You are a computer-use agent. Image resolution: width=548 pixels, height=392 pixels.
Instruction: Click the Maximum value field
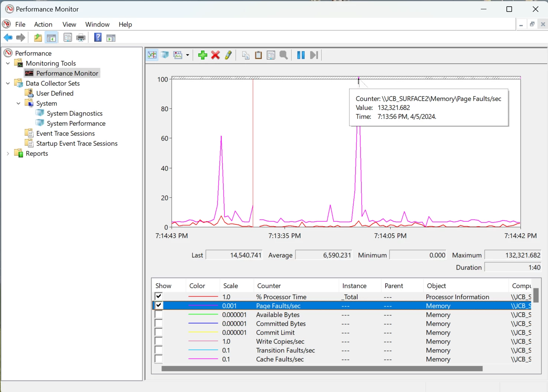click(513, 255)
